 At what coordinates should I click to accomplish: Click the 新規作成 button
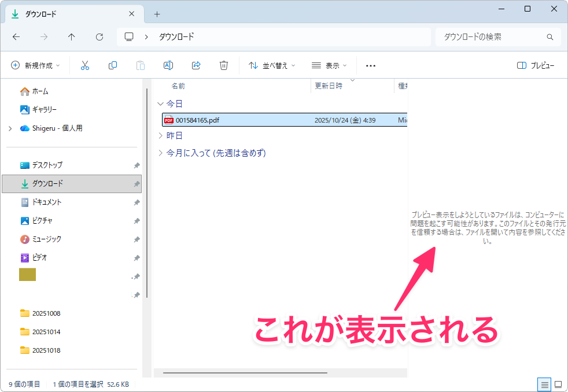[x=35, y=66]
